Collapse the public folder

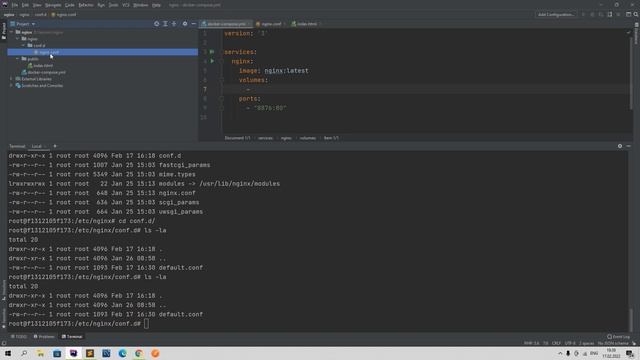pos(18,59)
